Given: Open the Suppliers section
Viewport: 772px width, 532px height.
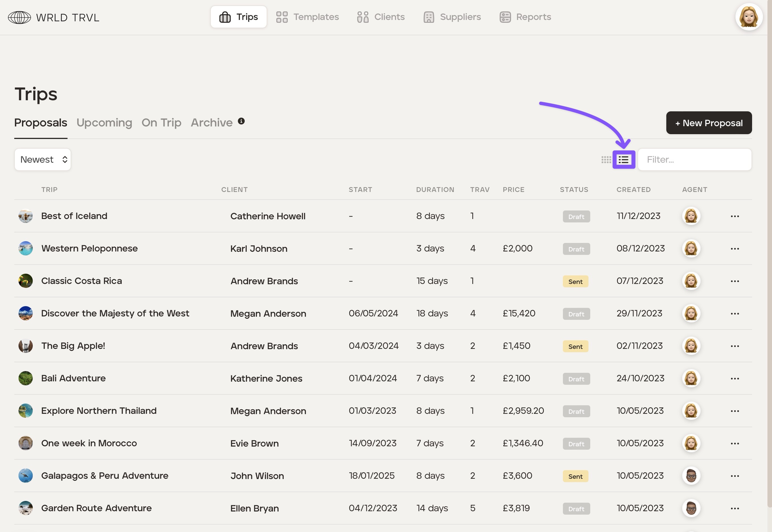Looking at the screenshot, I should 452,17.
